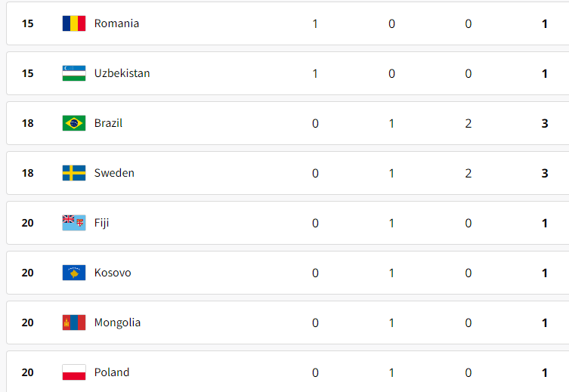This screenshot has width=569, height=392.
Task: Open the Fiji country name
Action: 101,223
